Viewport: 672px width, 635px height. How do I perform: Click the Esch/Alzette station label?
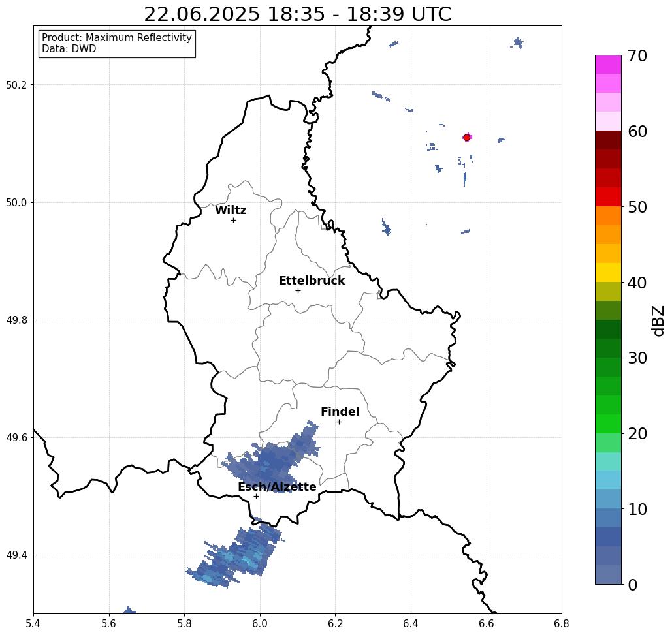(277, 487)
